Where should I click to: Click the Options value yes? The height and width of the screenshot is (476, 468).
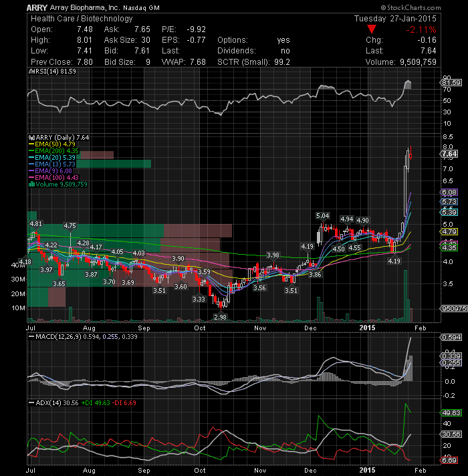point(283,40)
